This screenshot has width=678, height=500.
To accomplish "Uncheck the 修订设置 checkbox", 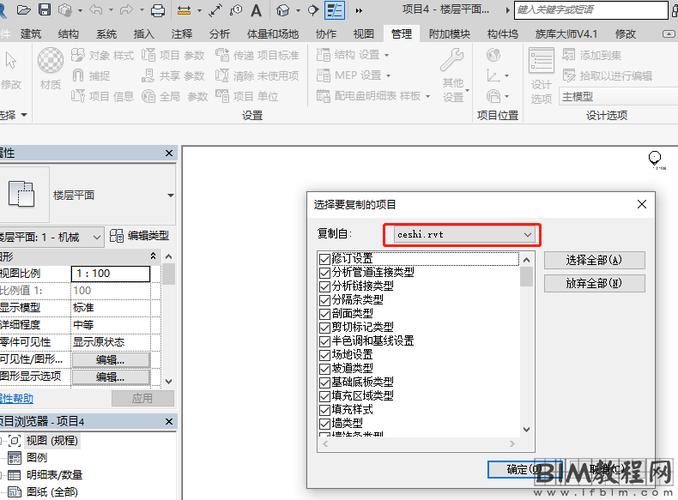I will pyautogui.click(x=325, y=259).
